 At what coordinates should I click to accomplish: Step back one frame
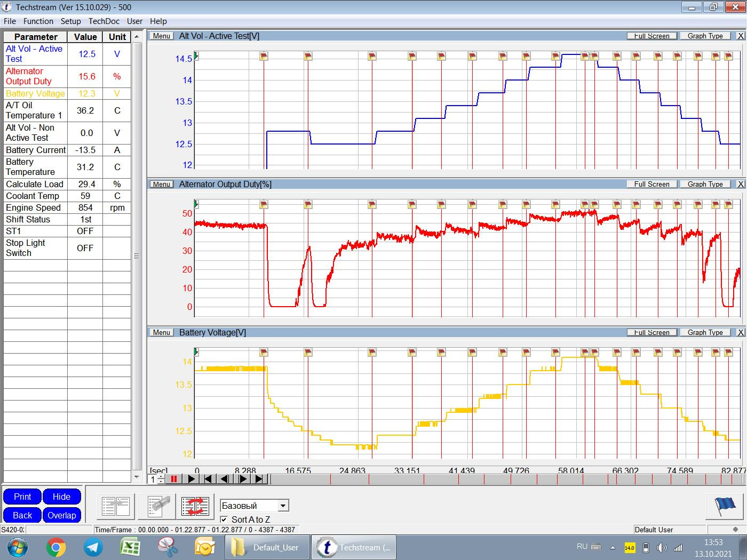click(x=225, y=479)
